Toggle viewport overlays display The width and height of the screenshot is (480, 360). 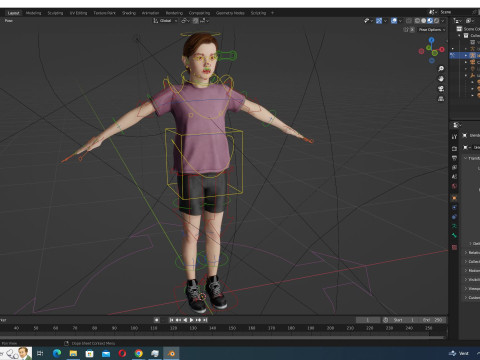(x=394, y=21)
